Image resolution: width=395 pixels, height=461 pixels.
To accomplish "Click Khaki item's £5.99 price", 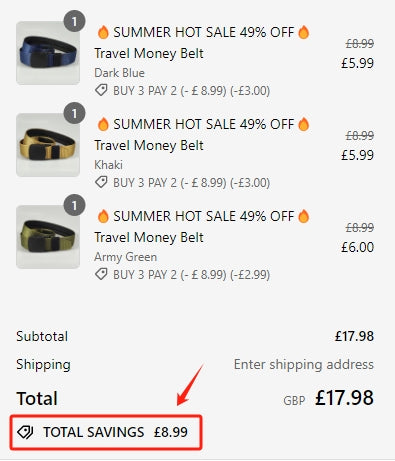I will 357,155.
